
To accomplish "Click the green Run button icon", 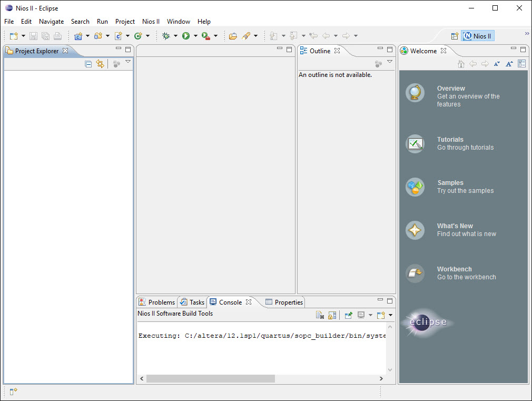I will click(186, 36).
